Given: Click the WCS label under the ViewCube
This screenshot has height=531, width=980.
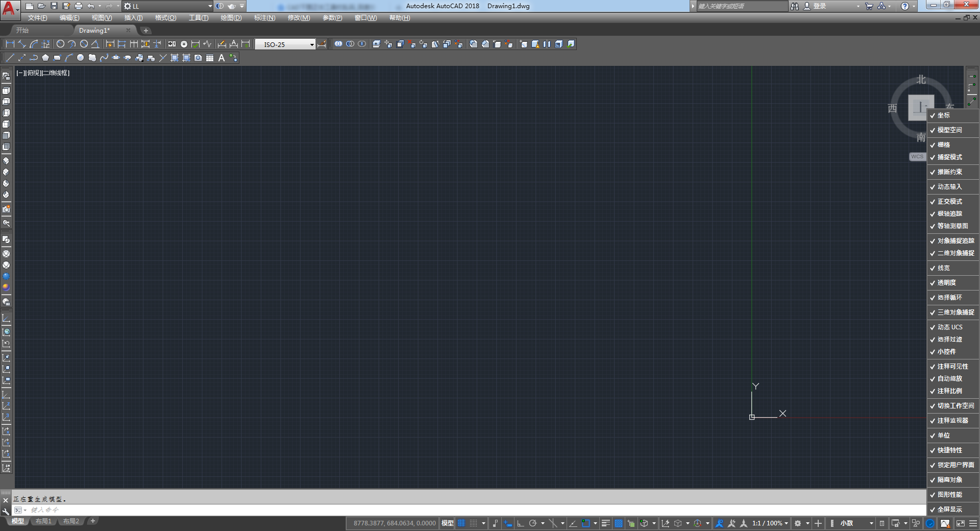Looking at the screenshot, I should (x=917, y=157).
